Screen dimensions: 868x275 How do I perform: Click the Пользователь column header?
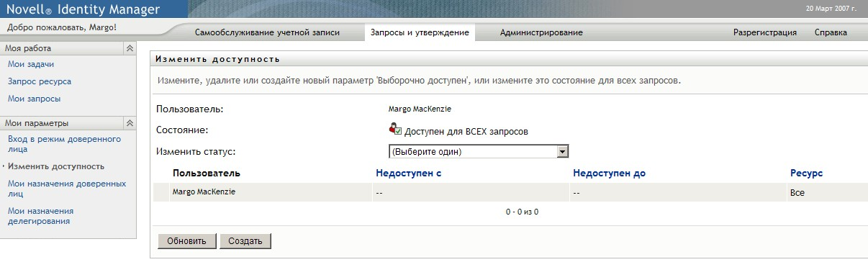[x=207, y=173]
